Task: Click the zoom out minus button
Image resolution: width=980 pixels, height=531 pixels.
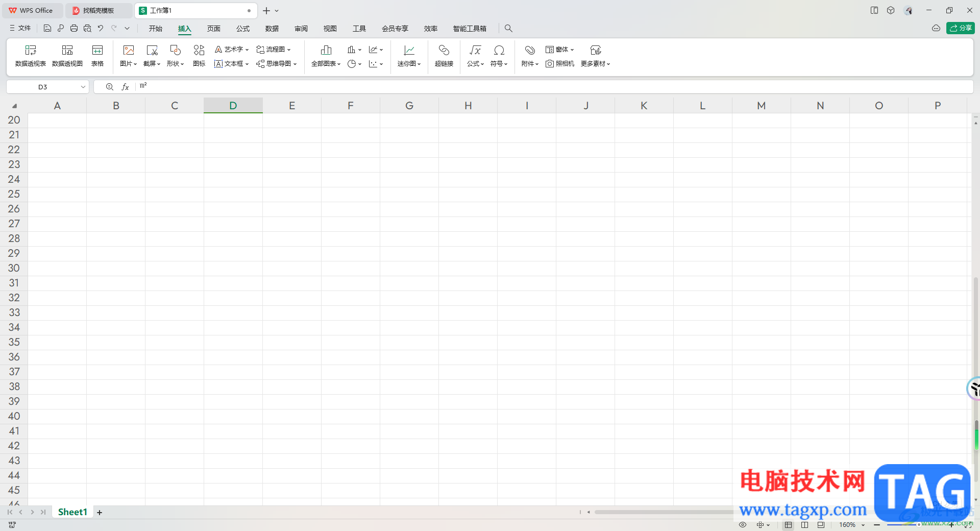Action: 877,525
